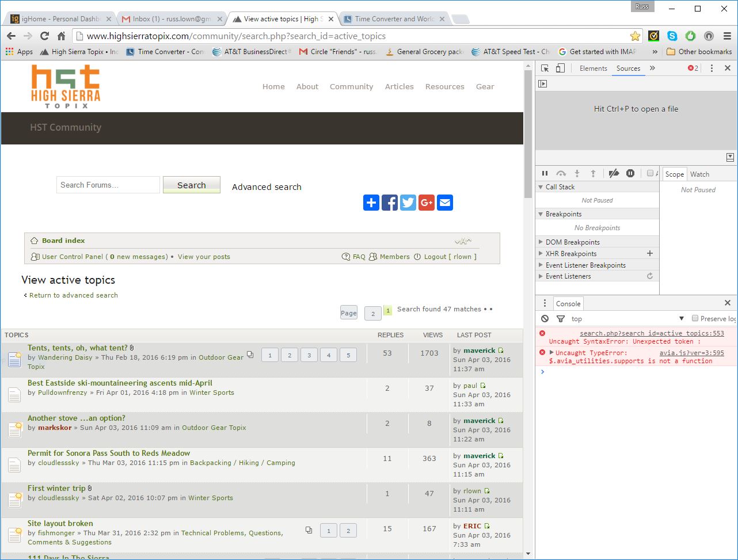Open the Community menu on the site
Image resolution: width=738 pixels, height=560 pixels.
pos(351,86)
